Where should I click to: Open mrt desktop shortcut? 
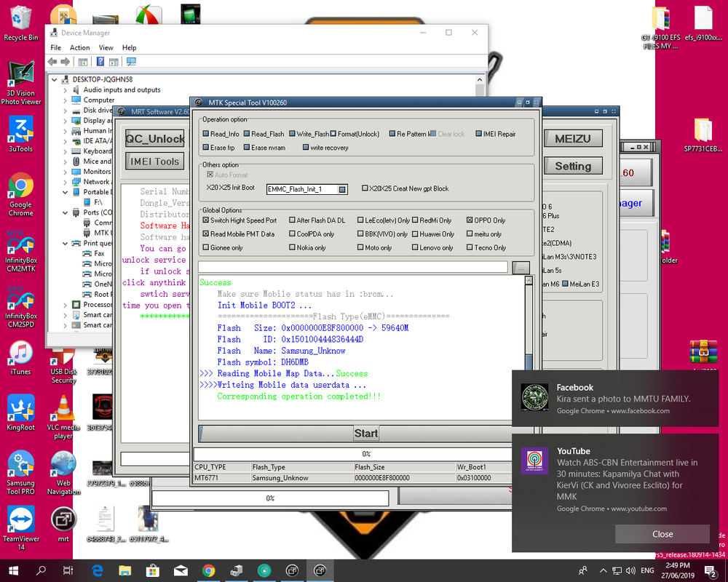click(x=63, y=525)
